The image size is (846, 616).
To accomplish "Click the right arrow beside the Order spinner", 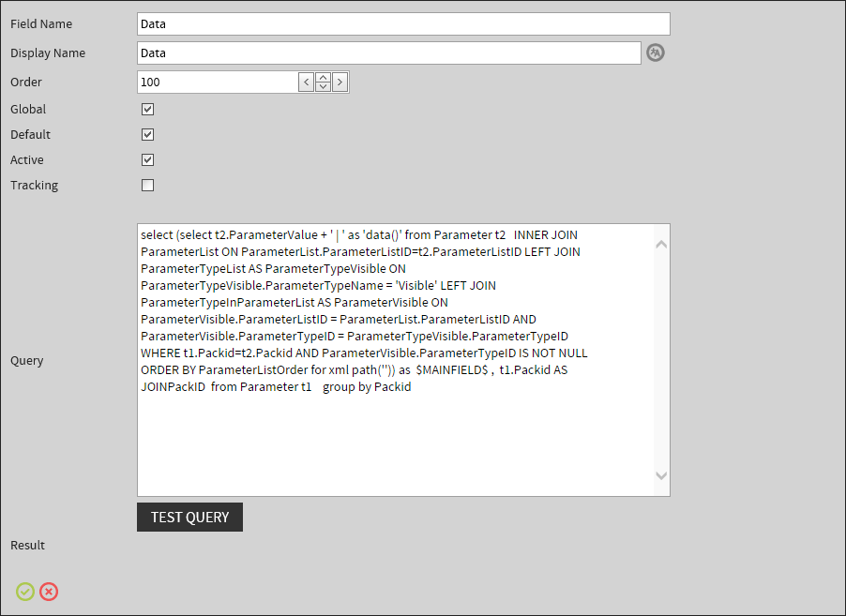I will 340,82.
